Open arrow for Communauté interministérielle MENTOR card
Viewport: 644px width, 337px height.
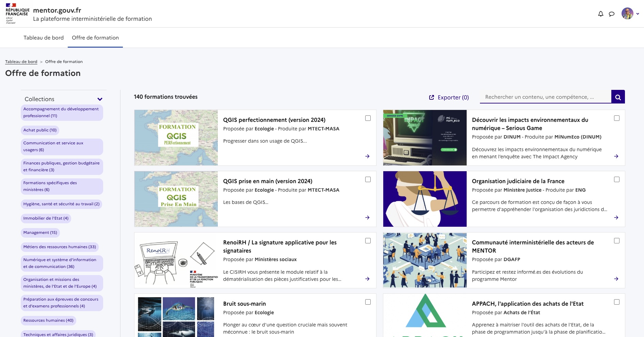[x=616, y=279]
